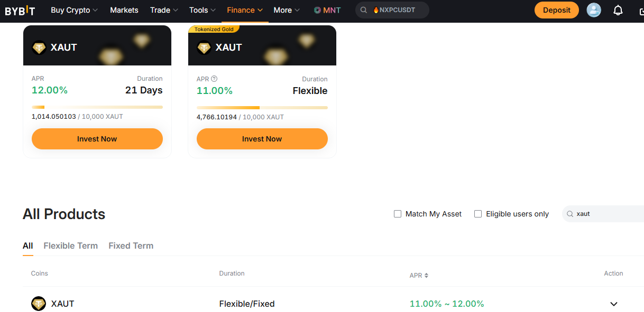Open the profile avatar menu
Viewport: 644px width, 312px height.
[593, 10]
